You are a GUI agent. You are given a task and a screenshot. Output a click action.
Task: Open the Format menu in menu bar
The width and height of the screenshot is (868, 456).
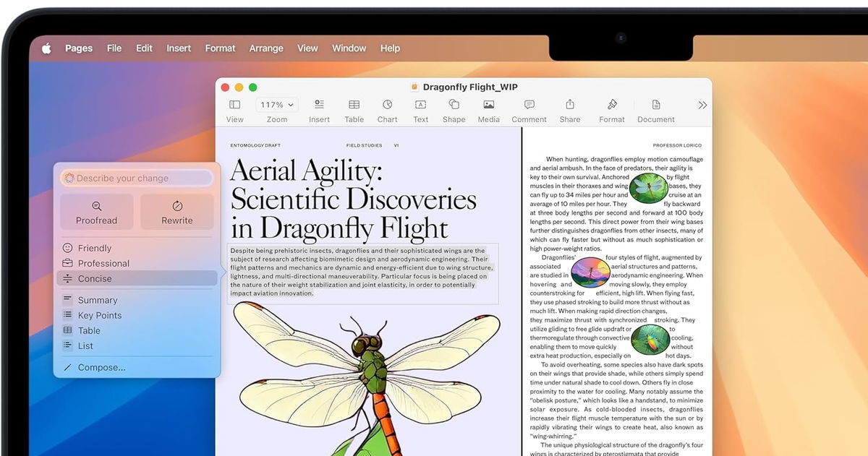[220, 48]
